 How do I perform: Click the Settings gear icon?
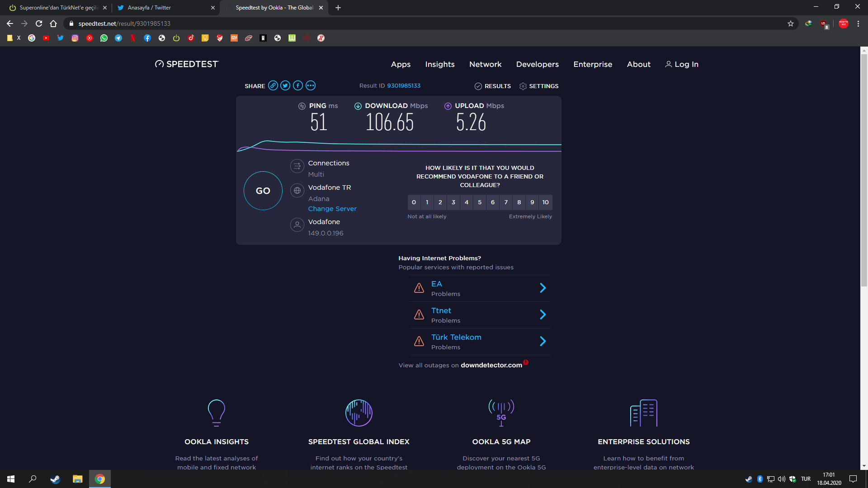523,86
